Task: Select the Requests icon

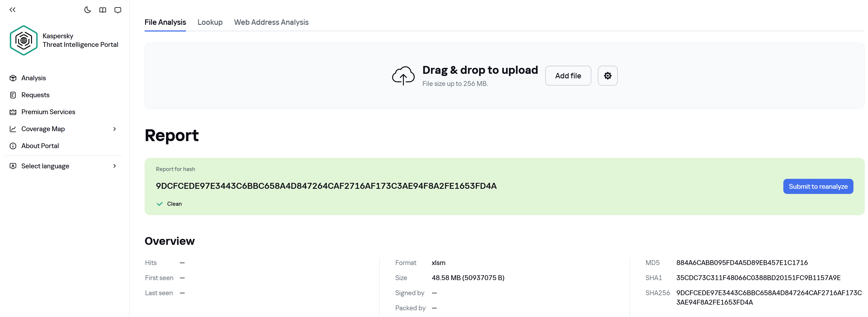Action: click(13, 95)
